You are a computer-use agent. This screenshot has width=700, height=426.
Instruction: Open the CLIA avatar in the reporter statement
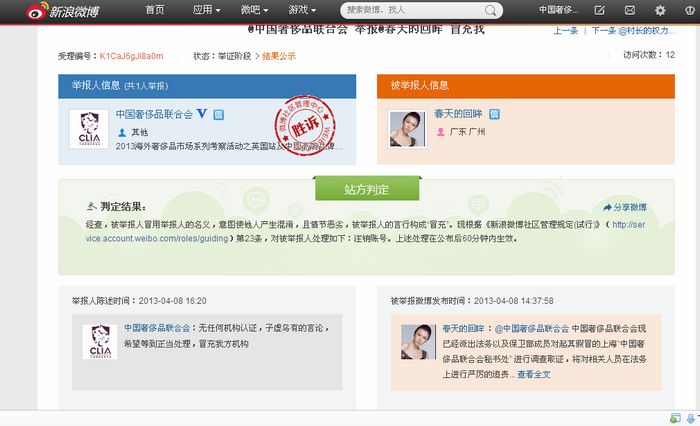(100, 342)
